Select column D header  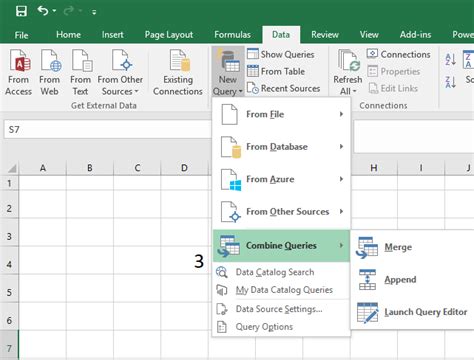click(x=184, y=168)
